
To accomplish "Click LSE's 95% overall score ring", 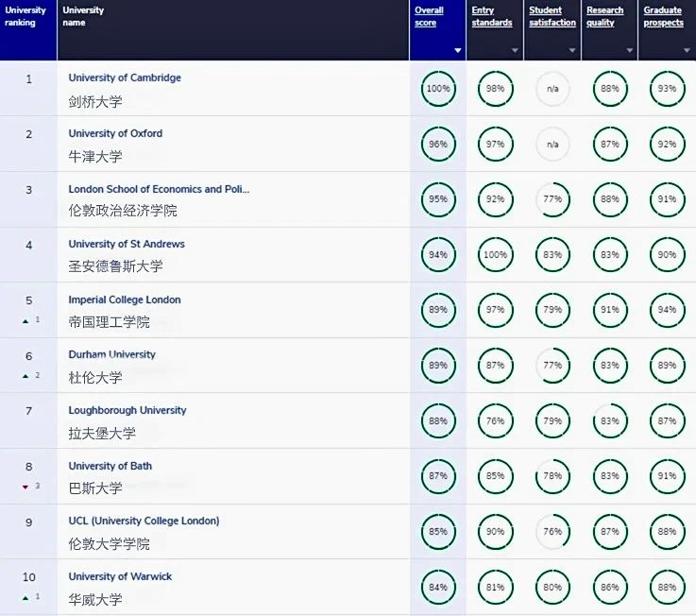I will click(x=438, y=199).
